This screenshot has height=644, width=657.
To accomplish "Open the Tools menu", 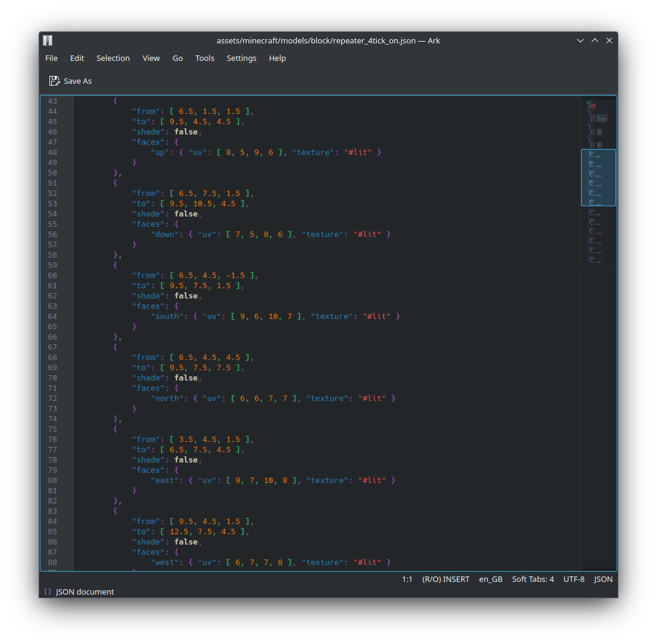I will coord(204,58).
